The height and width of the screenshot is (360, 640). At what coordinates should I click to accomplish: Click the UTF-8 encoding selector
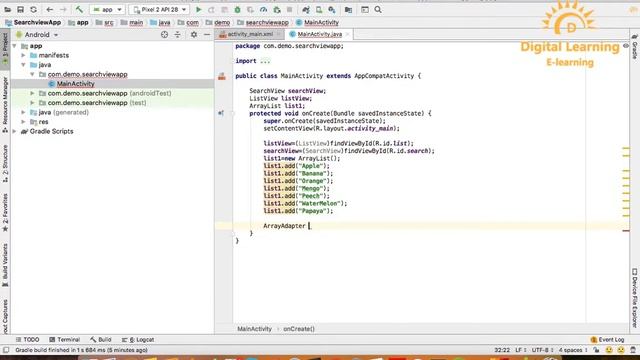(542, 350)
